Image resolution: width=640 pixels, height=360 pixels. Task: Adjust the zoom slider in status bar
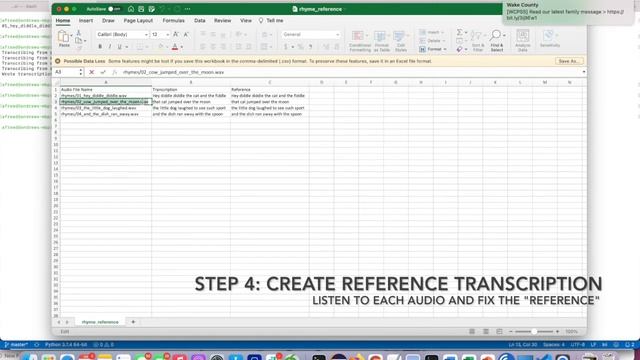533,331
